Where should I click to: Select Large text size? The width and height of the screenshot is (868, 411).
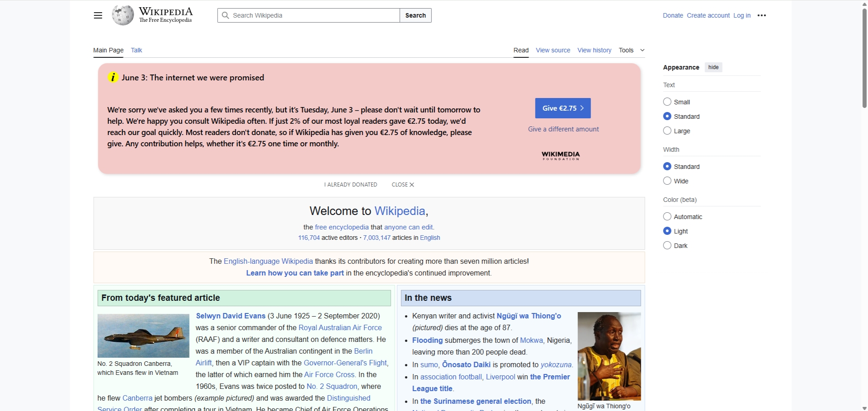coord(667,131)
